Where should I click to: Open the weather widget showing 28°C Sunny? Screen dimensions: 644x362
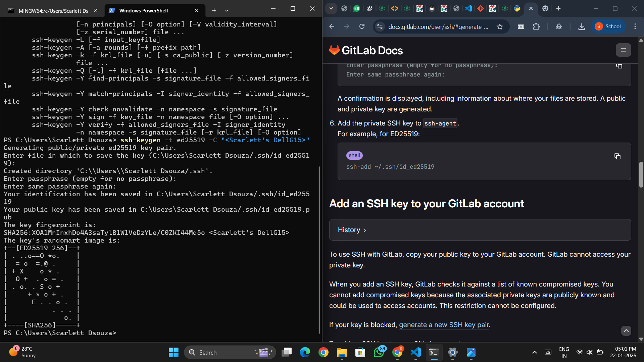22,352
